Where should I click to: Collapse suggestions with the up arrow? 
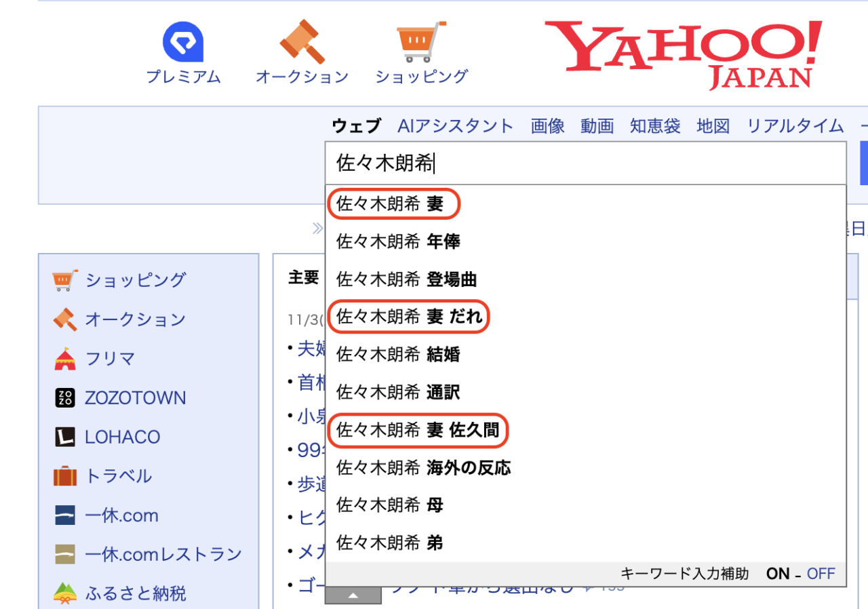coord(353,595)
